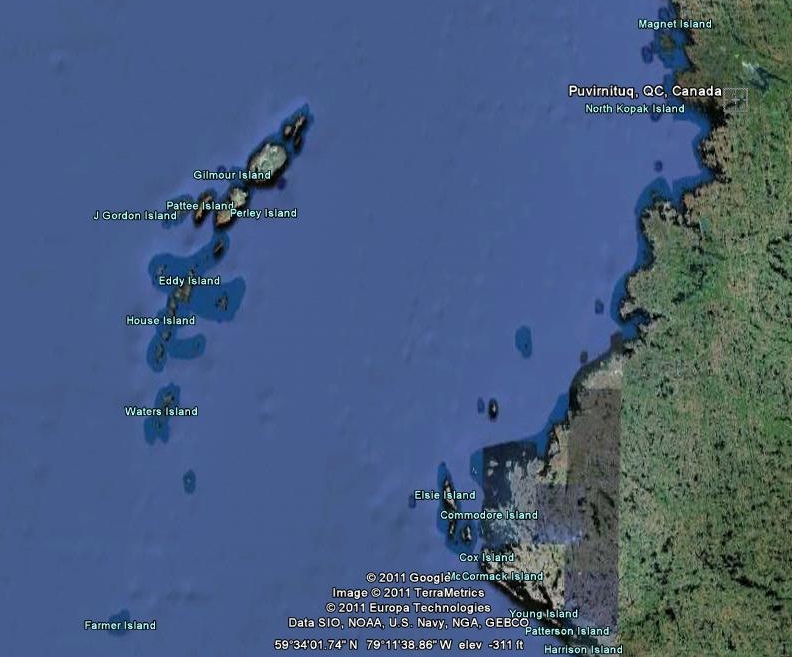Click the Waters Island label

click(x=161, y=412)
